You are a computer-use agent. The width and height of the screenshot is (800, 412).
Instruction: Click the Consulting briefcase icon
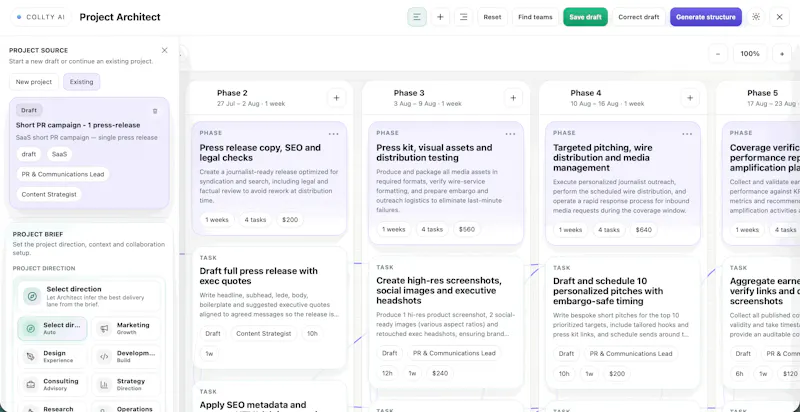[30, 384]
